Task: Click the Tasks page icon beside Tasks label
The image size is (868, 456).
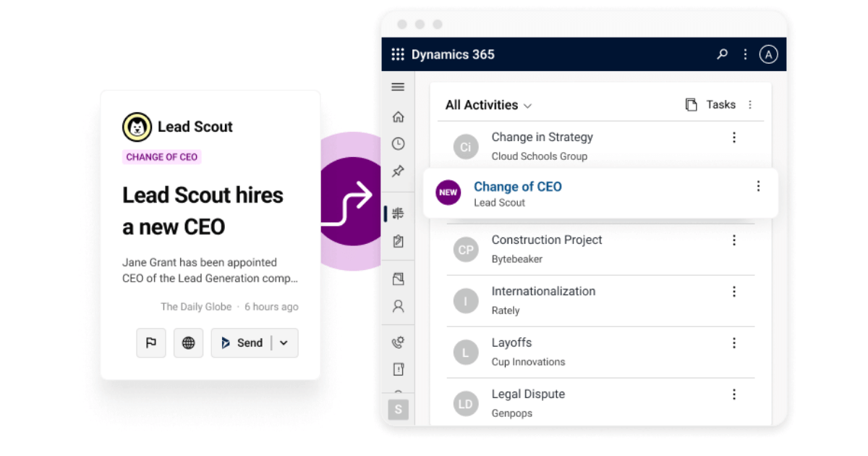Action: point(691,104)
